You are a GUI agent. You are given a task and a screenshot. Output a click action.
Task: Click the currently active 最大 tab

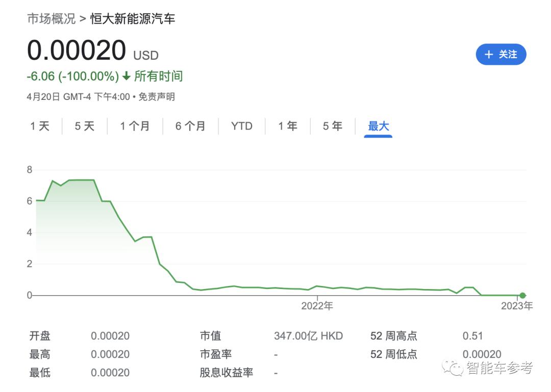click(x=378, y=126)
